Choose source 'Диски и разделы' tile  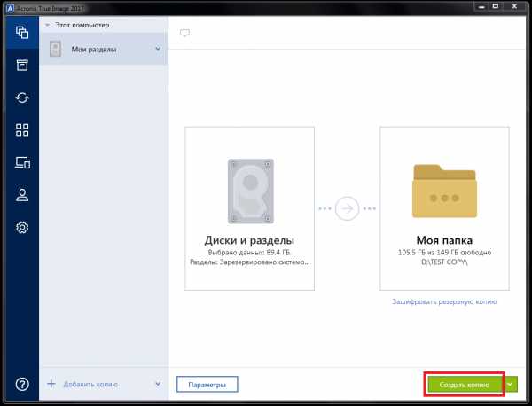(x=250, y=207)
